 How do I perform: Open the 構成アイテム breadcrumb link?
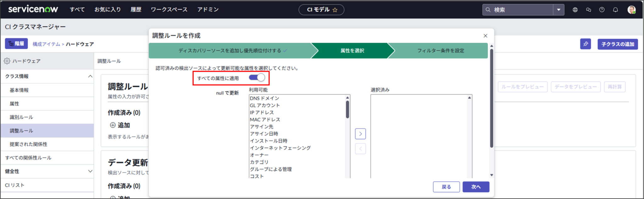coord(46,44)
